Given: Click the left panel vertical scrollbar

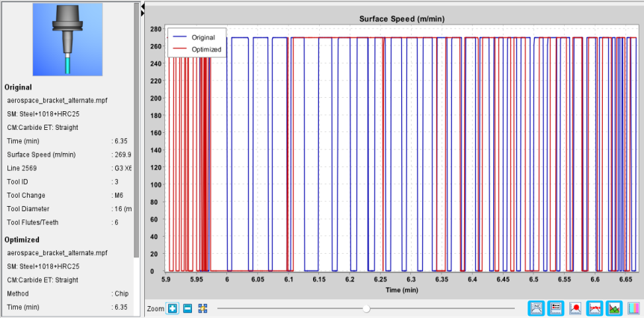Looking at the screenshot, I should point(137,131).
